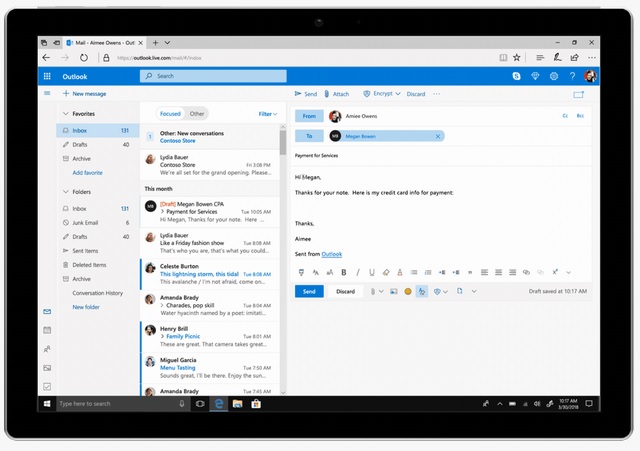Click Add favorite link
640x451 pixels.
(87, 173)
